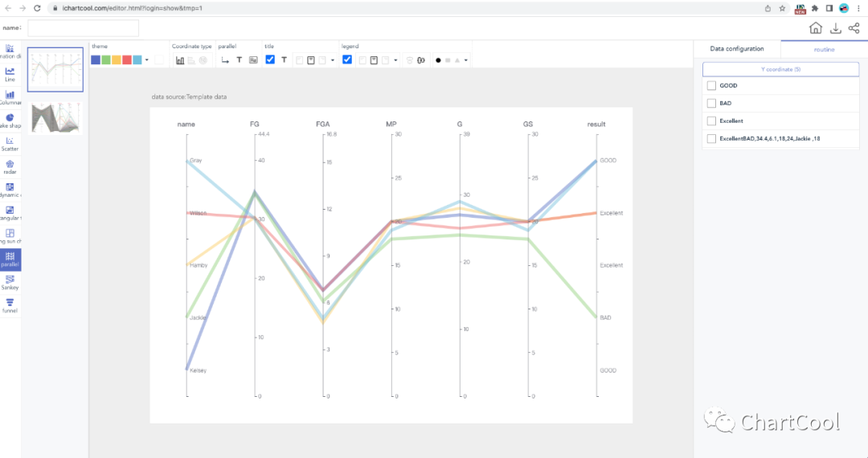This screenshot has width=868, height=458.
Task: Click the Y coordinate (5) button
Action: [x=780, y=70]
